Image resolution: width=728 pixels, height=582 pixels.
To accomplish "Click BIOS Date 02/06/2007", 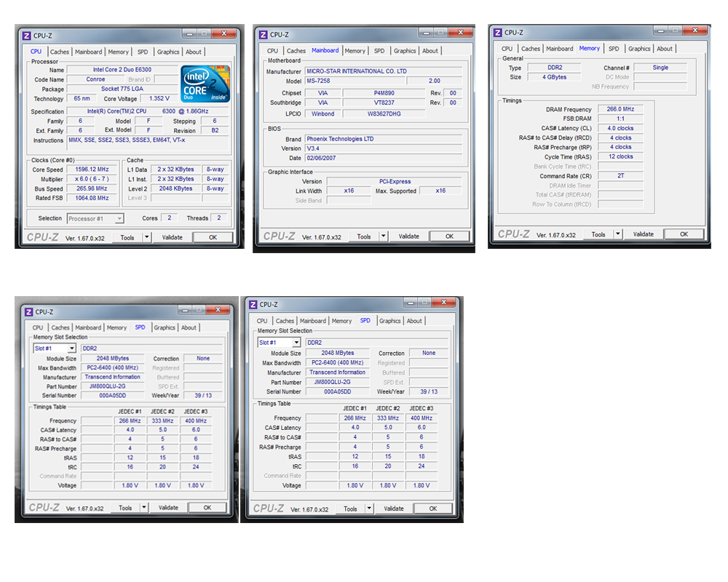I will pyautogui.click(x=383, y=158).
